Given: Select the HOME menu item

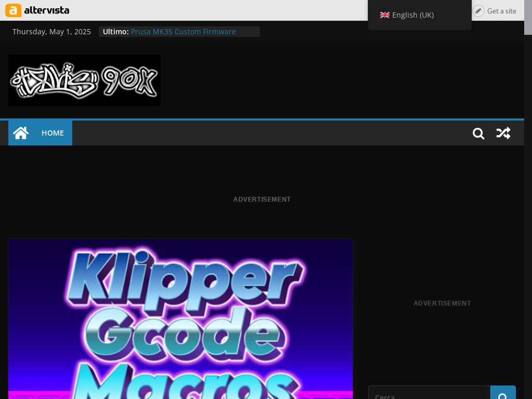Looking at the screenshot, I should tap(52, 133).
